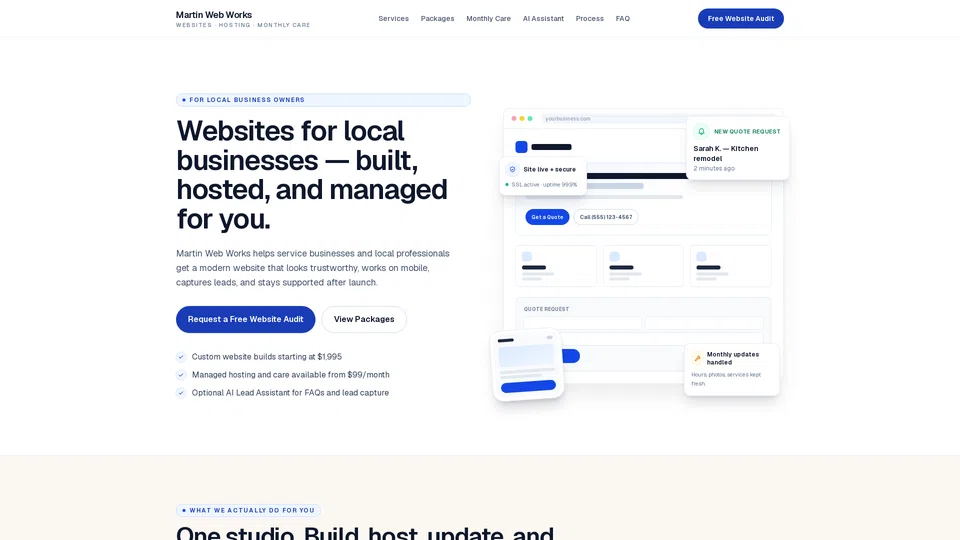
Task: Jump to the FAQ nav link
Action: (623, 18)
